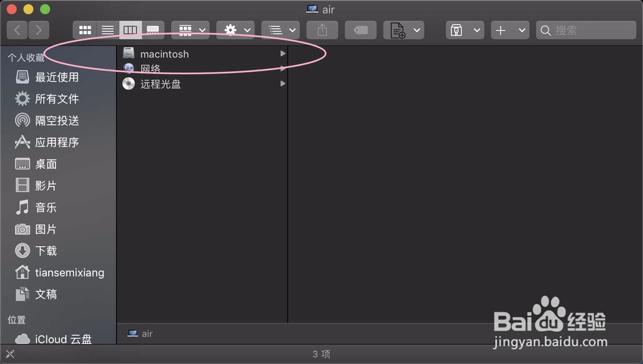
Task: Click the iCloud cloud icon
Action: tap(22, 339)
